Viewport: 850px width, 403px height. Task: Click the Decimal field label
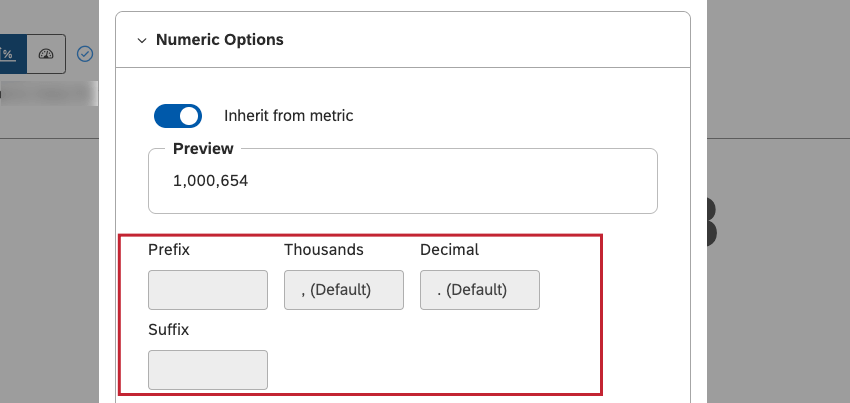coord(449,249)
